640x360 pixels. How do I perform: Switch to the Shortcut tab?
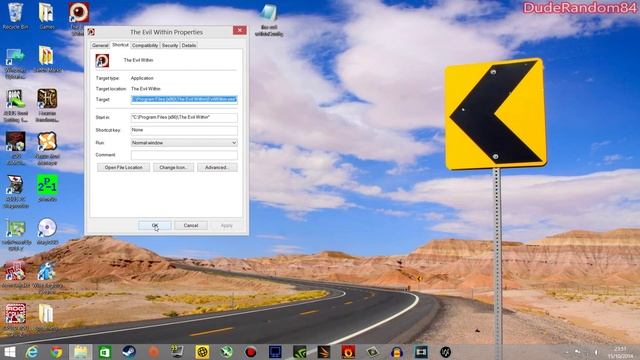coord(120,45)
